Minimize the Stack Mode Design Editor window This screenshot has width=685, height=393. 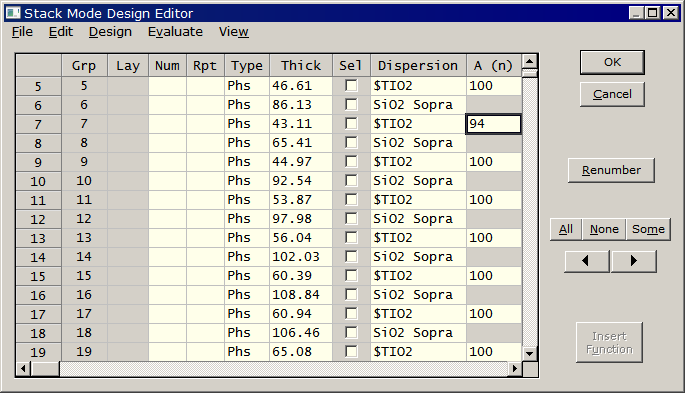(637, 13)
